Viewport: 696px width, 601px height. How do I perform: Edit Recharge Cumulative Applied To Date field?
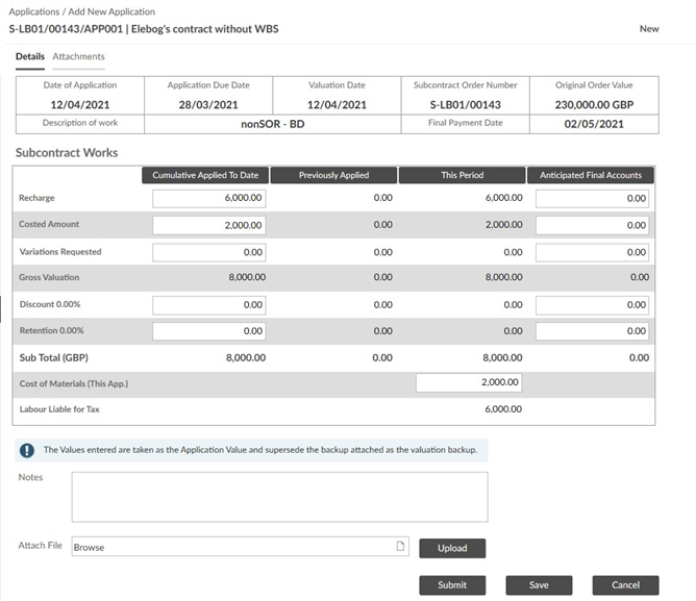coord(209,199)
